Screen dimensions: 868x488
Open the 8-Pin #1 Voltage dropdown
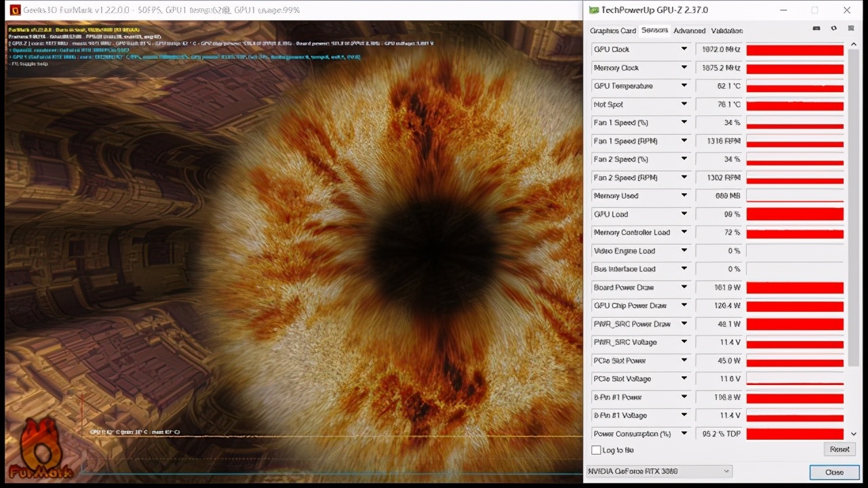click(x=684, y=415)
